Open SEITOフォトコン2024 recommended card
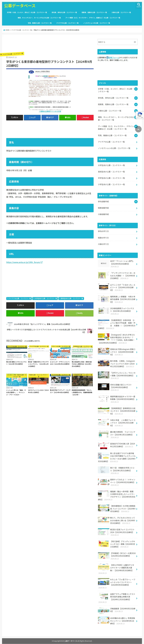144x644 pixels. click(x=38, y=384)
